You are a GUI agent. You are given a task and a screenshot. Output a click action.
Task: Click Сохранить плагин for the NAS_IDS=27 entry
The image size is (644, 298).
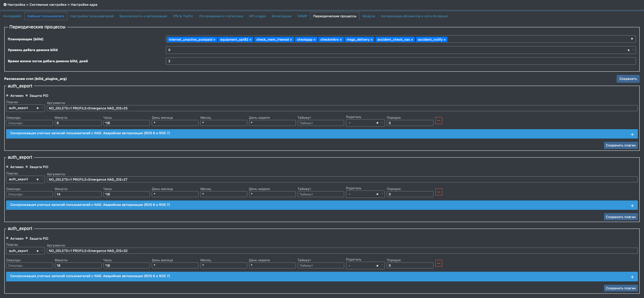[x=621, y=217]
